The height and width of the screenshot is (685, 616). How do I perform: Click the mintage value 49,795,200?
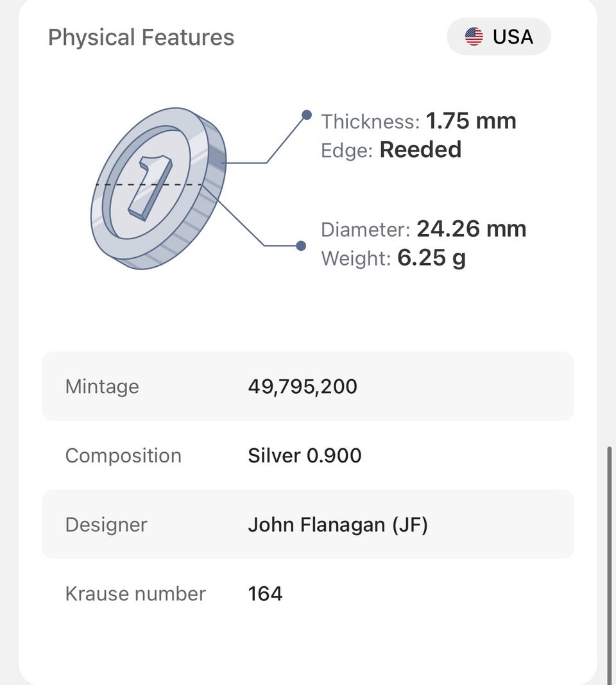point(302,387)
